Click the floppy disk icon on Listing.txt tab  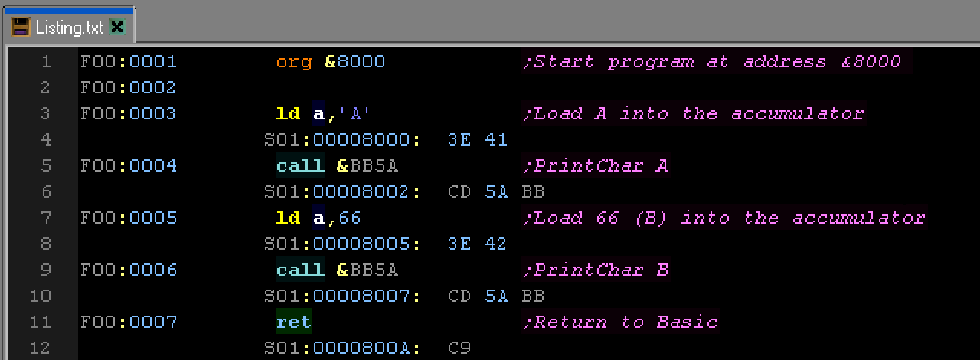pyautogui.click(x=21, y=28)
